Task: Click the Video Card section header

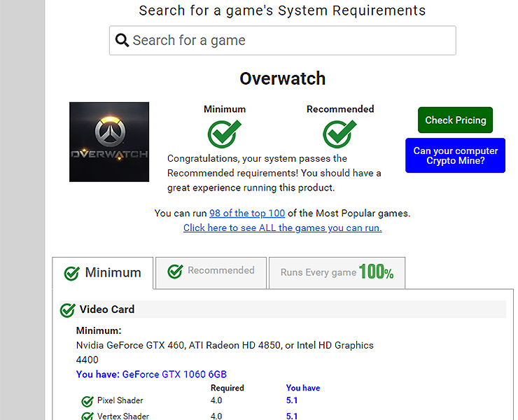Action: [283, 309]
